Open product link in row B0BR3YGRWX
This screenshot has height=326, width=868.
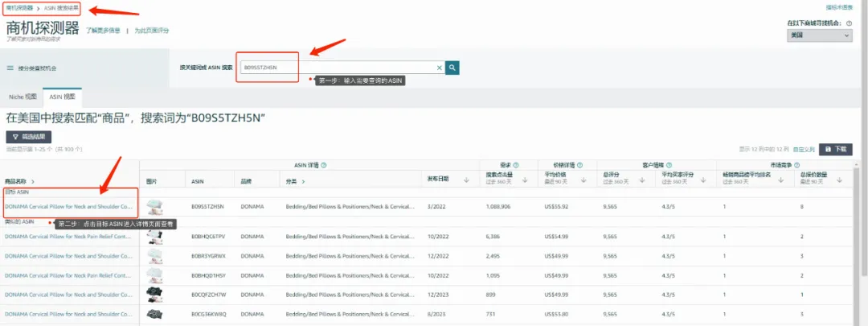click(69, 256)
